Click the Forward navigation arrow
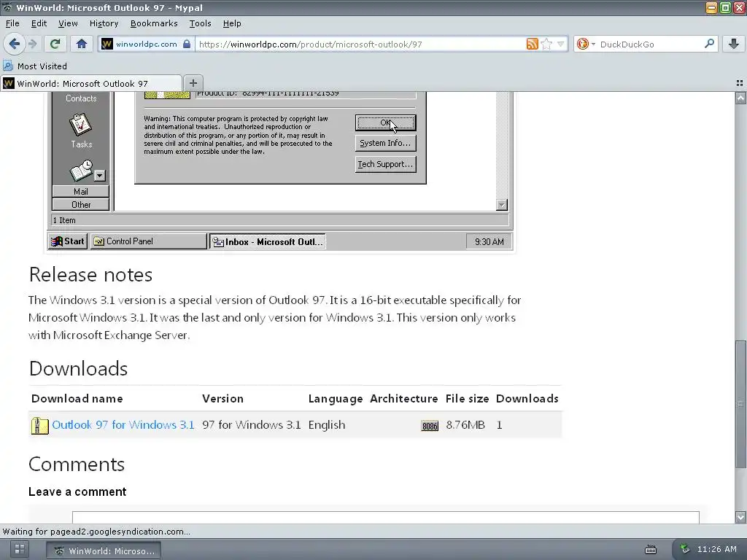The height and width of the screenshot is (560, 747). (32, 44)
